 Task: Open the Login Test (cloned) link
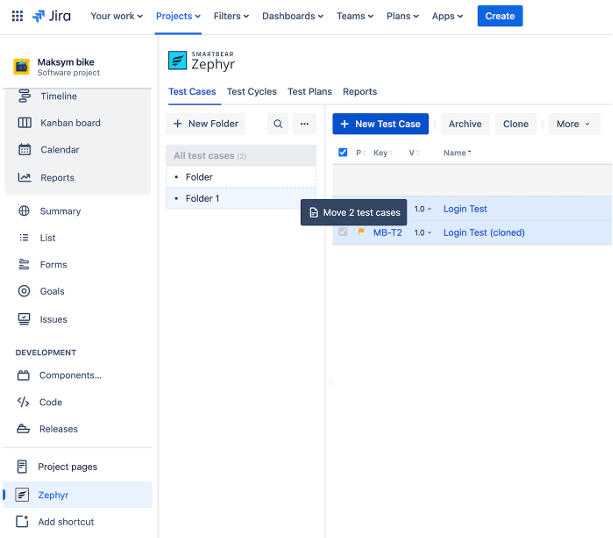point(483,232)
